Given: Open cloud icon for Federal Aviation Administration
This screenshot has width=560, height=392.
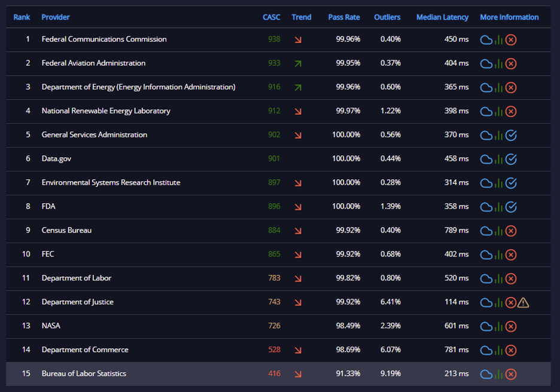Looking at the screenshot, I should pos(486,64).
